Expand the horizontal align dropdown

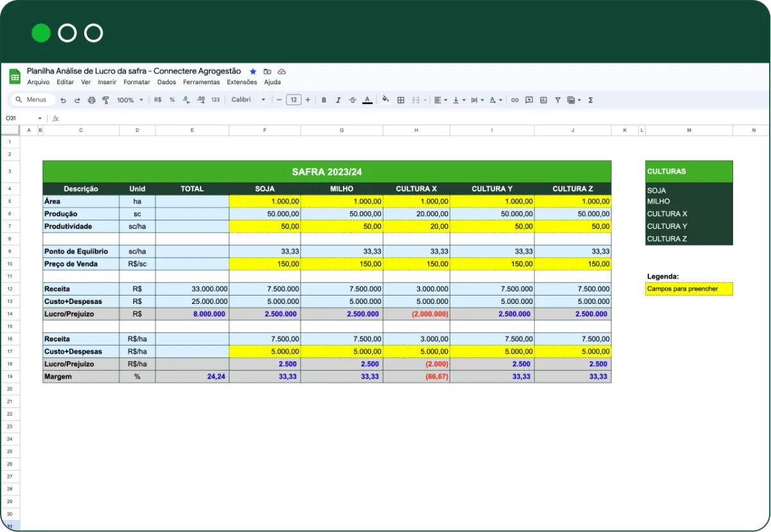440,100
